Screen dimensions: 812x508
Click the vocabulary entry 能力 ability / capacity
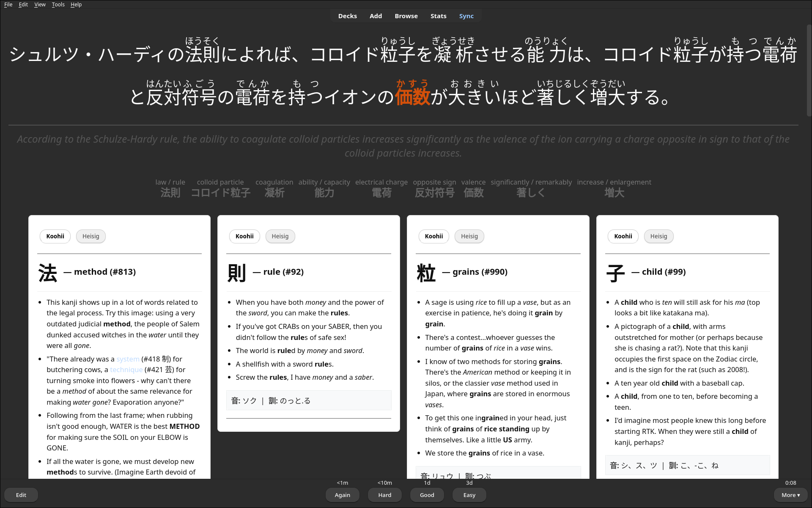click(x=324, y=188)
